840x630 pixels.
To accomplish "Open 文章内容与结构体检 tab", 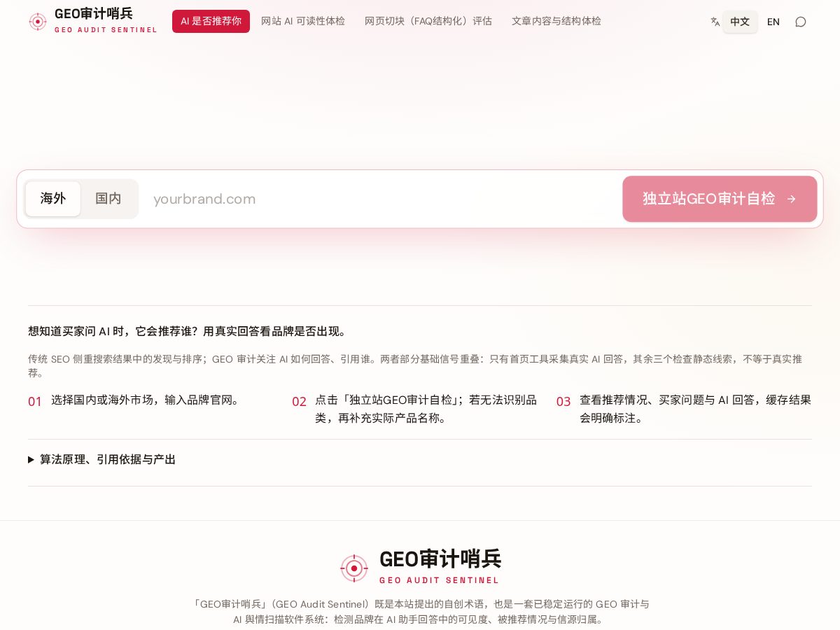I will (x=556, y=21).
